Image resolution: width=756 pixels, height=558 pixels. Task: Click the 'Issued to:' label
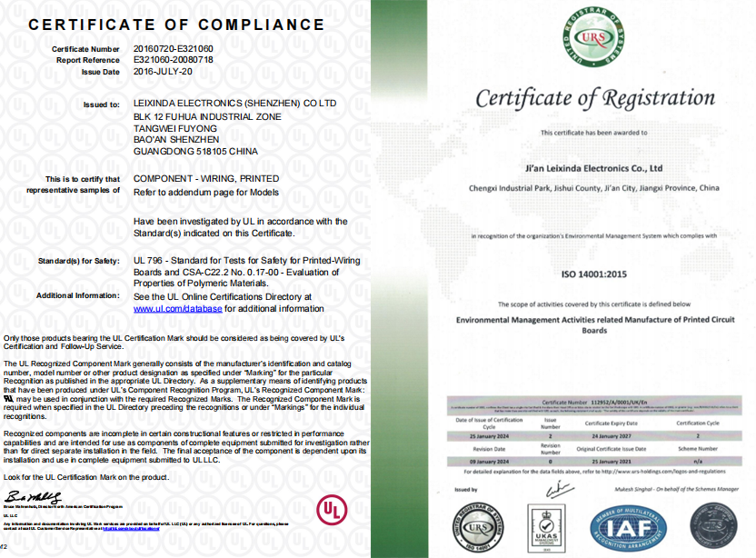pos(101,105)
